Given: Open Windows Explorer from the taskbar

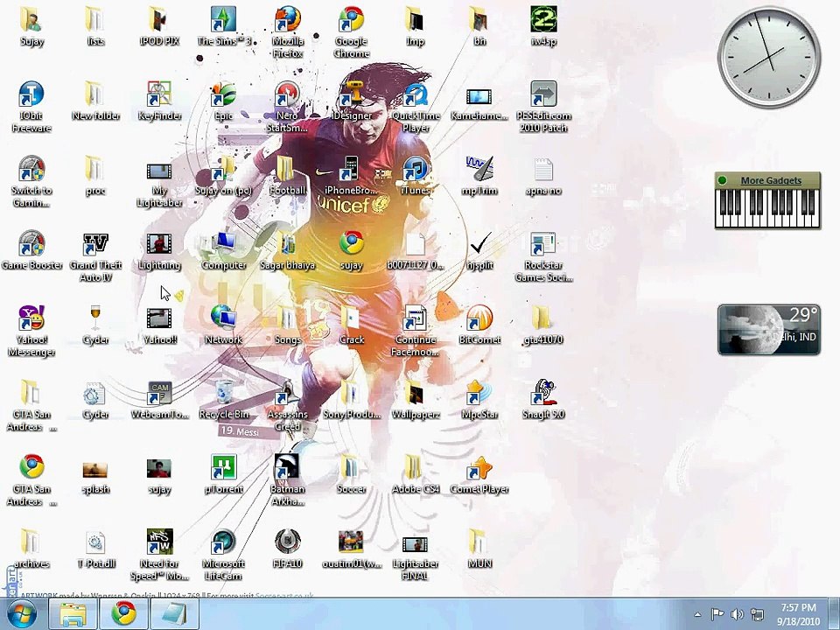Looking at the screenshot, I should point(73,614).
